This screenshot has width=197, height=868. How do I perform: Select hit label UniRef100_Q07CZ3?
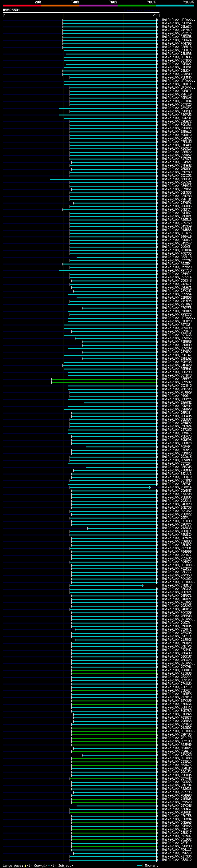pos(177,104)
